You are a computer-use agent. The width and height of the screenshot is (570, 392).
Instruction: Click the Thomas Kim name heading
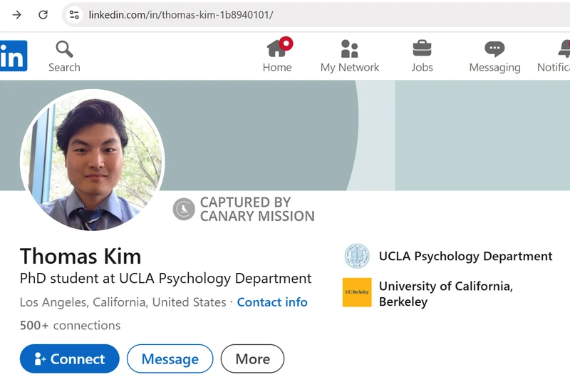[81, 256]
